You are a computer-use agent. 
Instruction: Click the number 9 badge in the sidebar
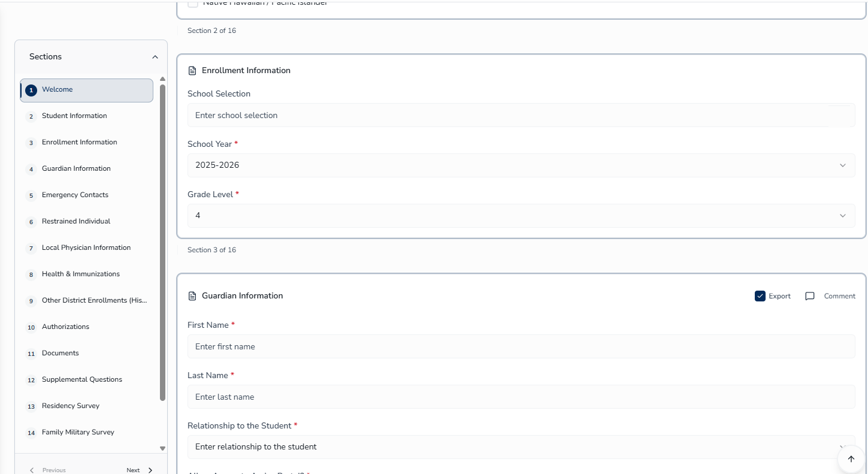(31, 301)
